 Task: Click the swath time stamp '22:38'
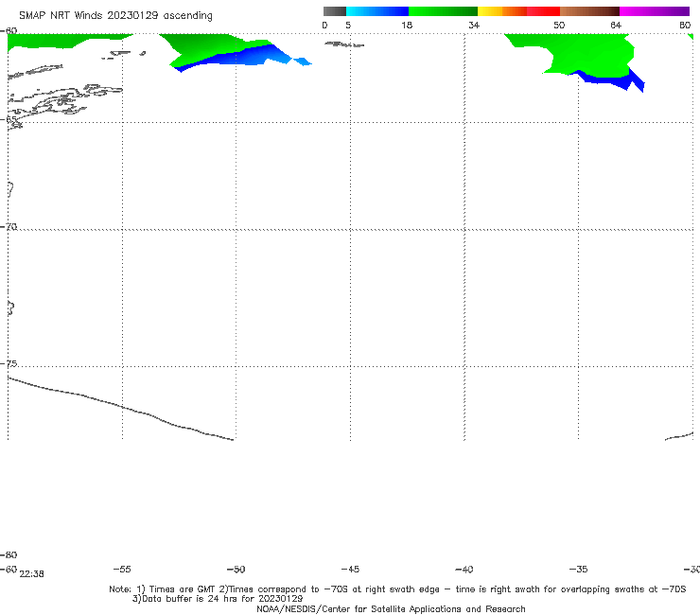[32, 574]
